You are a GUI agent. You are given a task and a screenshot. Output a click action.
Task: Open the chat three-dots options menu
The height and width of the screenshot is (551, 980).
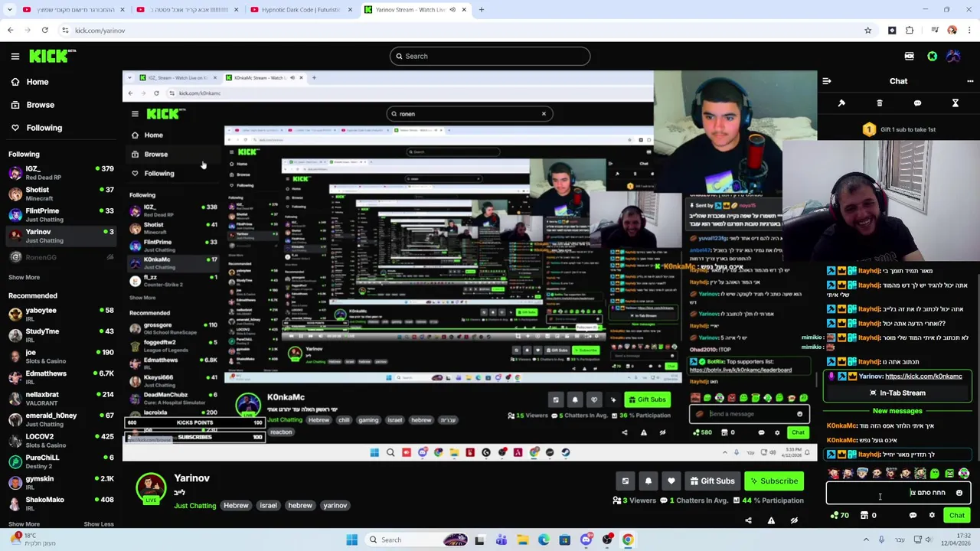point(970,81)
